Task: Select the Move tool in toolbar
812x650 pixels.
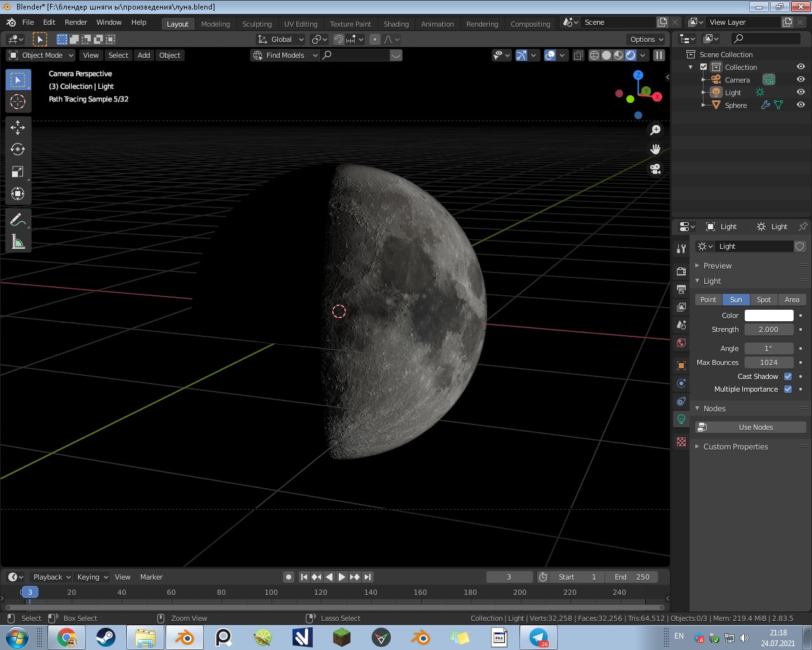Action: coord(18,128)
